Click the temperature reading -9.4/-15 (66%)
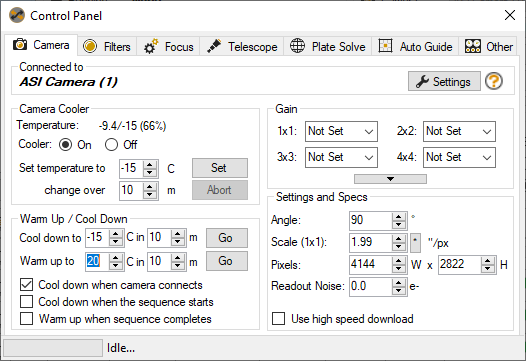Screen dimensions: 526x361 click(x=133, y=126)
